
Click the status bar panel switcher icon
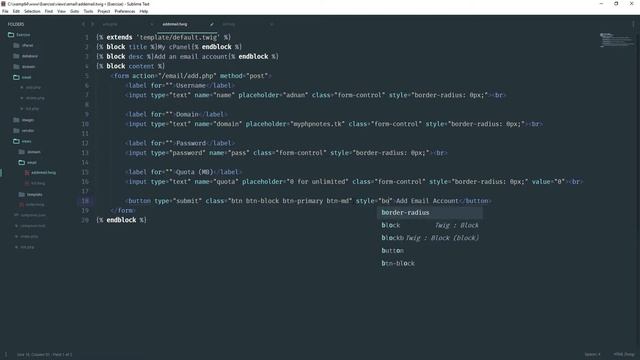point(6,355)
